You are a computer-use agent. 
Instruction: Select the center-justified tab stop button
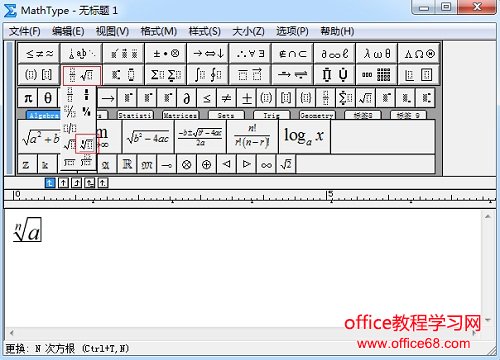63,183
